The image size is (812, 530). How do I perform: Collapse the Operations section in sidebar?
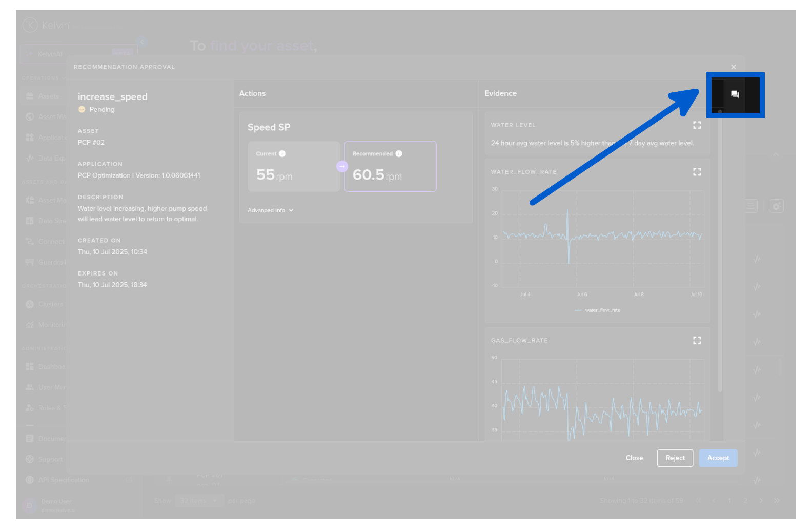64,78
